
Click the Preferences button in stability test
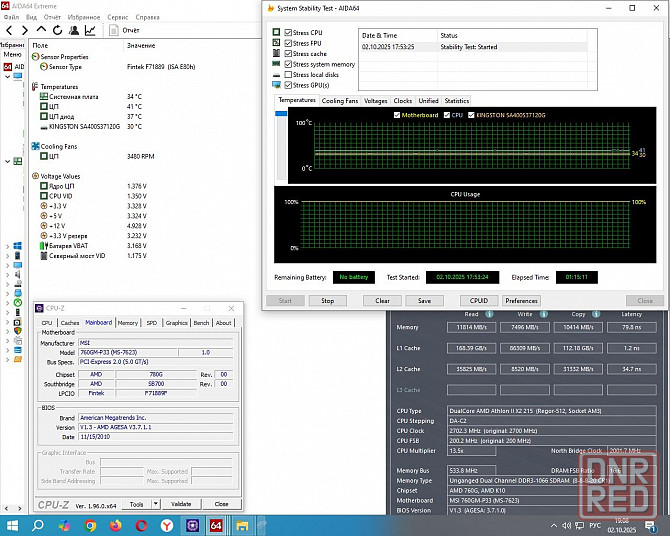[521, 300]
